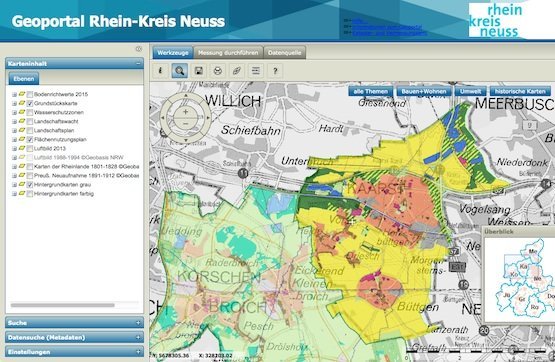Zoom out using the minus control
555x362 pixels.
[185, 123]
